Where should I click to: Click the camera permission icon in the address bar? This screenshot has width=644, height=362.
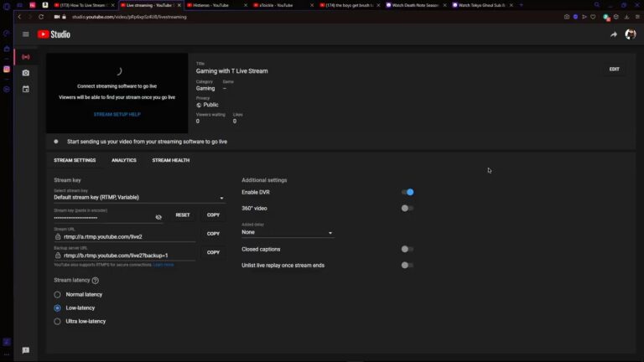tap(57, 17)
